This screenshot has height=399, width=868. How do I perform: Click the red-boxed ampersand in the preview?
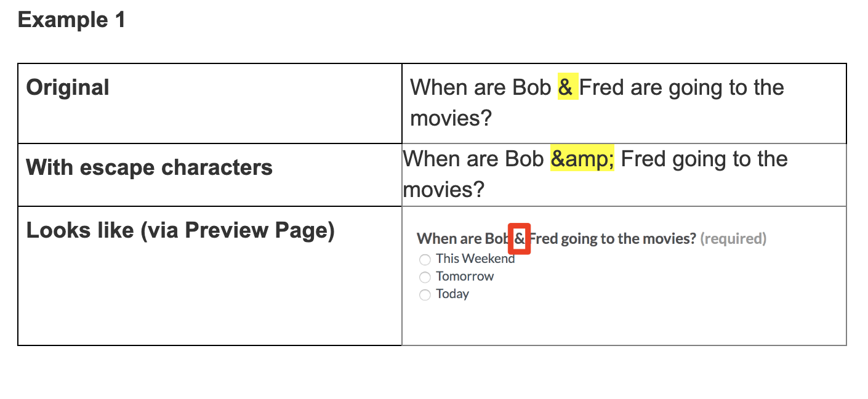point(520,239)
